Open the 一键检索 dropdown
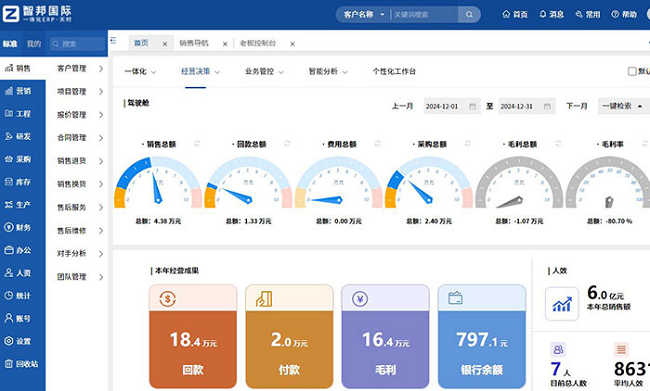This screenshot has width=650, height=391. pyautogui.click(x=622, y=106)
